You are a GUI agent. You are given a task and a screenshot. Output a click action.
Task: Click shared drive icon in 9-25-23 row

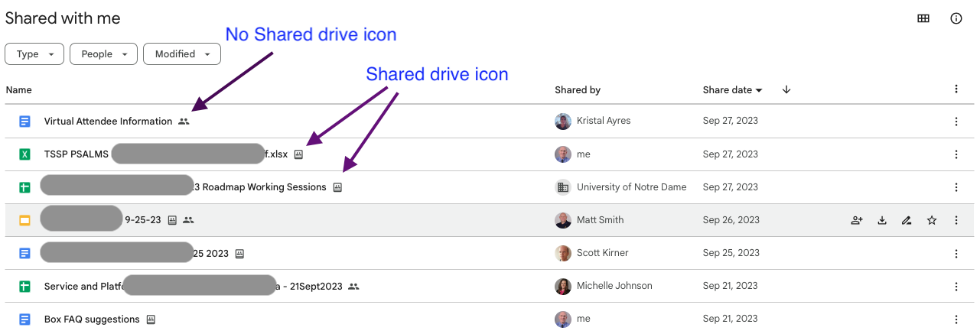tap(172, 220)
